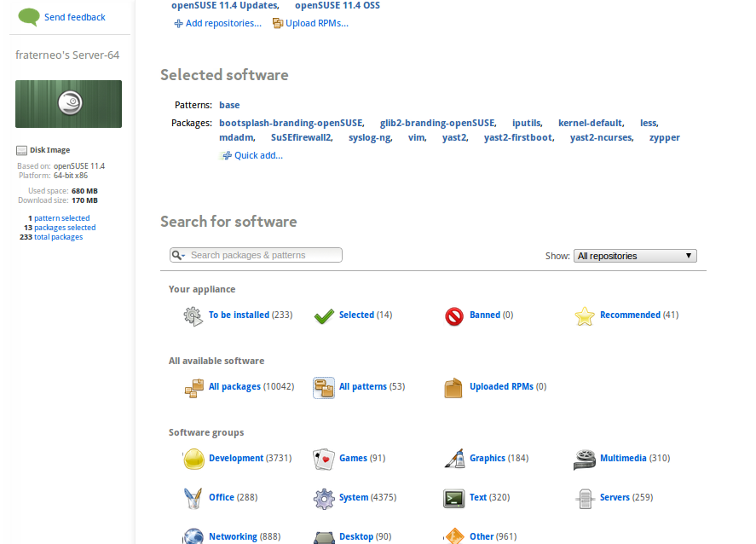Image resolution: width=756 pixels, height=544 pixels.
Task: Click the red Banned icon
Action: coord(454,316)
